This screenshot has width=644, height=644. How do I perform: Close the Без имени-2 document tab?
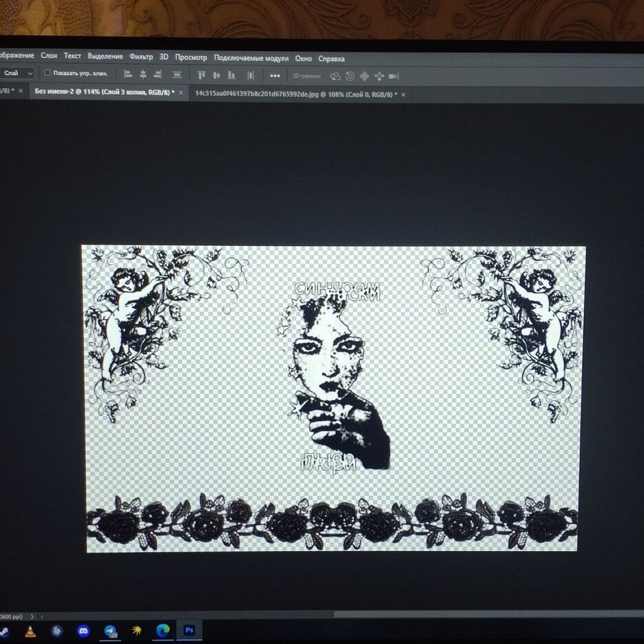coord(181,92)
